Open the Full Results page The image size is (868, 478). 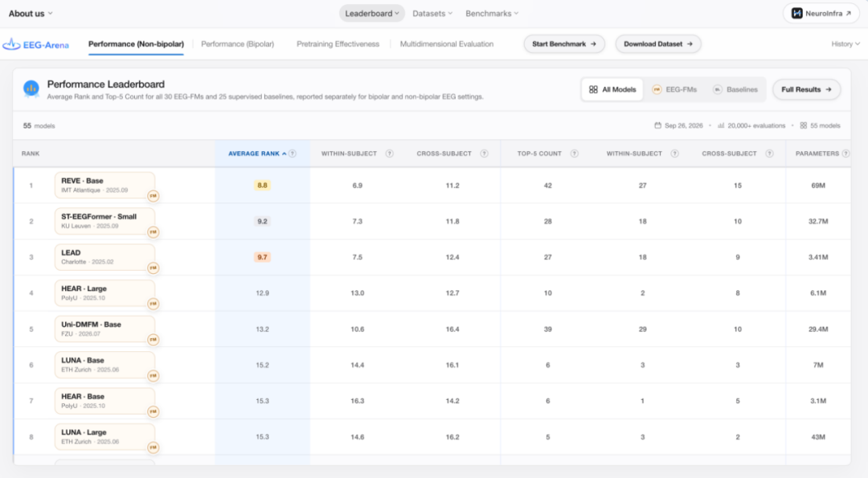pos(807,90)
